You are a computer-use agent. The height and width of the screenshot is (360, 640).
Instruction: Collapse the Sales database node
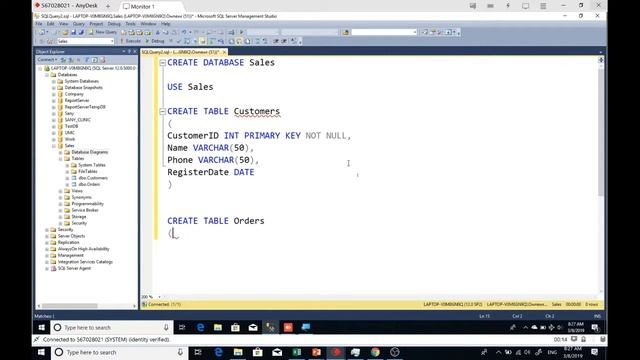(53, 146)
